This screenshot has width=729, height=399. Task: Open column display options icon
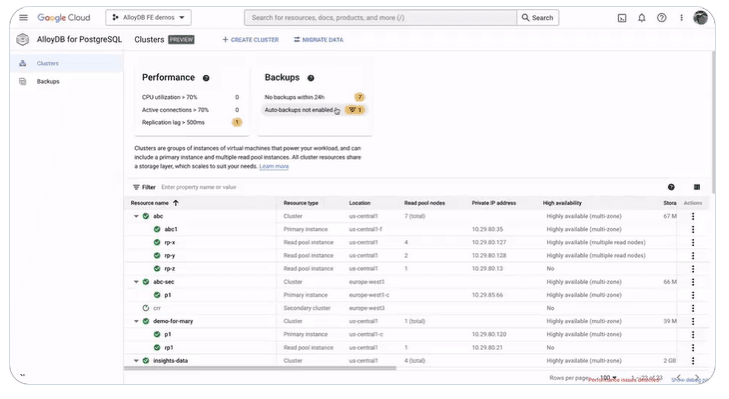click(x=696, y=187)
